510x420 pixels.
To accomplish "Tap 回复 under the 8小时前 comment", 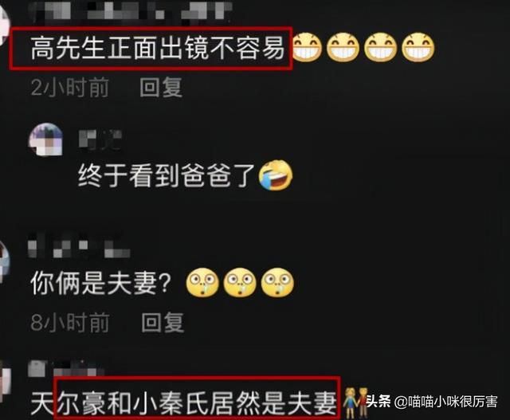I will coord(163,323).
